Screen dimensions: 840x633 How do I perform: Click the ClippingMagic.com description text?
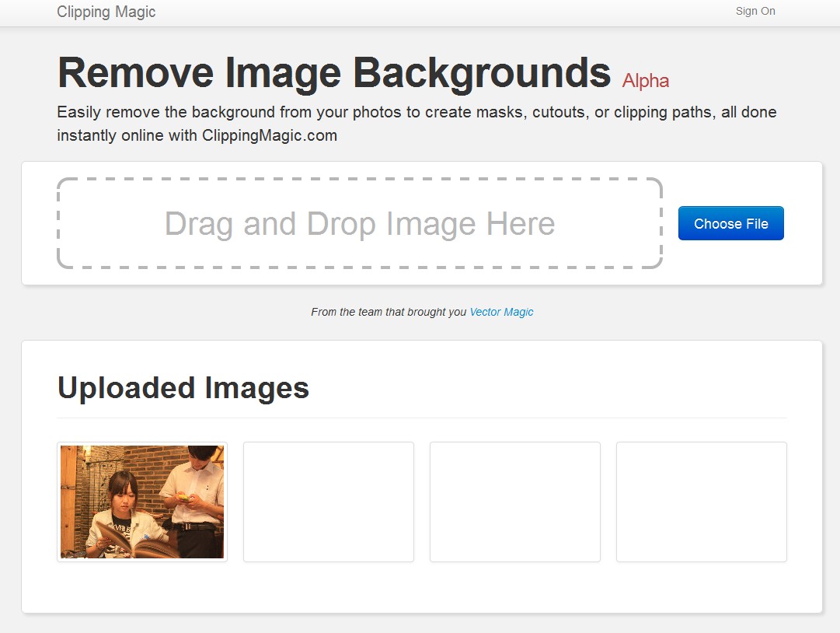coord(417,123)
